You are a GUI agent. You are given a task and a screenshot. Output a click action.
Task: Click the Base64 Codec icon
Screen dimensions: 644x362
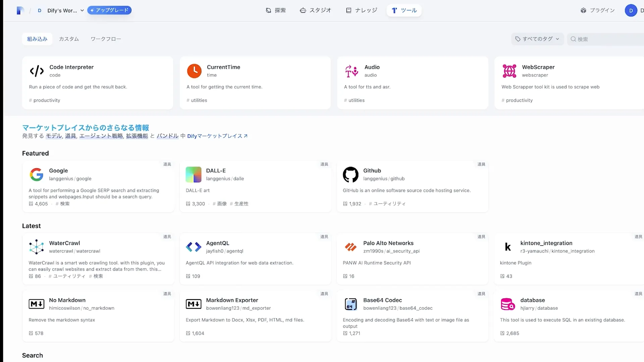(x=351, y=304)
